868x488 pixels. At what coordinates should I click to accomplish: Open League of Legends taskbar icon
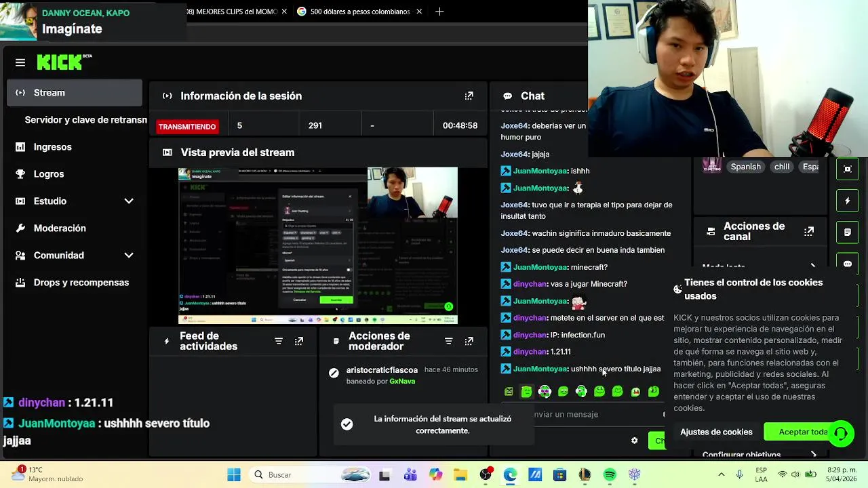585,475
